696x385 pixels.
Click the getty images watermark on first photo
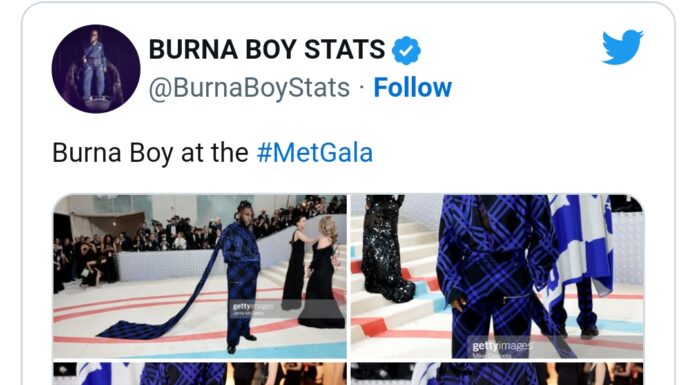click(252, 310)
